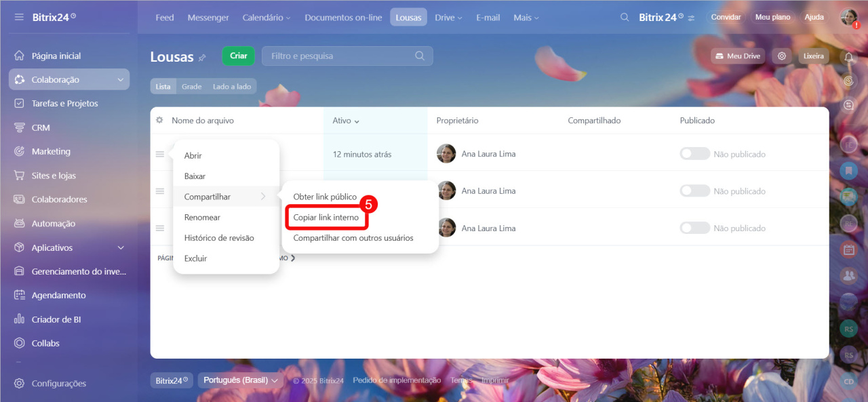Switch to Grade view

click(192, 87)
